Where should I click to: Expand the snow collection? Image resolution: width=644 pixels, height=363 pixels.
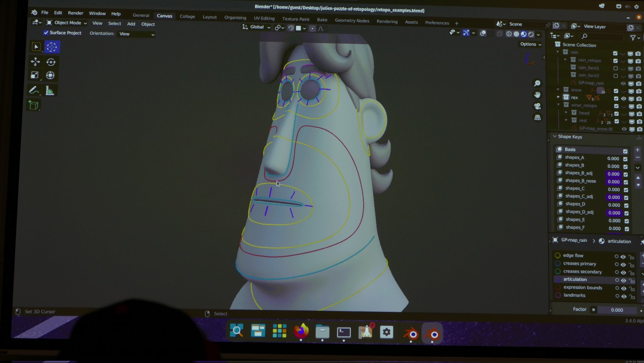pos(558,90)
